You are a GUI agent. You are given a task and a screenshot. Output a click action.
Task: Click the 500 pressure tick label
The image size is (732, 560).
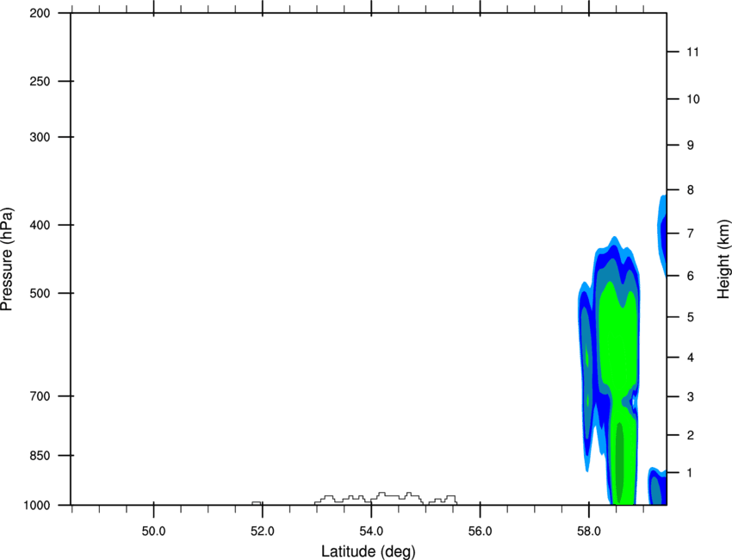[40, 293]
